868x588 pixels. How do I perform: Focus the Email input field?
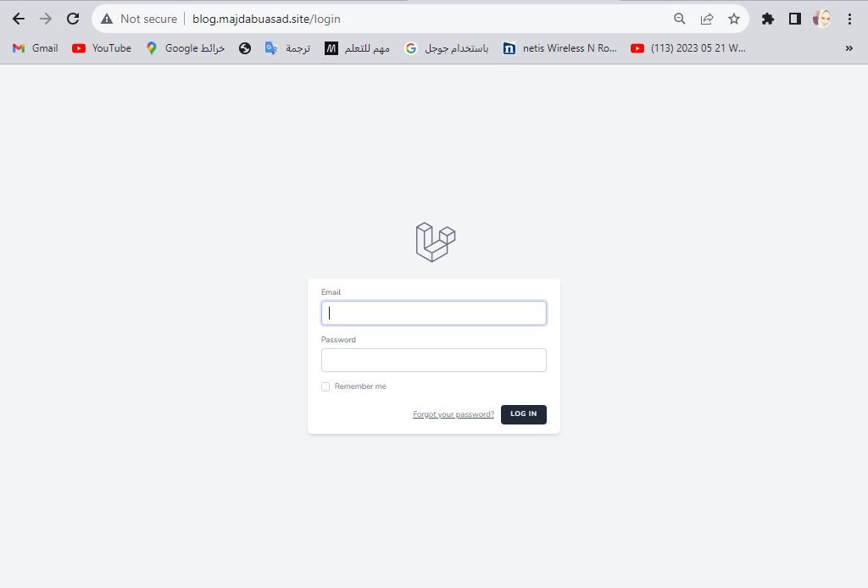coord(433,313)
